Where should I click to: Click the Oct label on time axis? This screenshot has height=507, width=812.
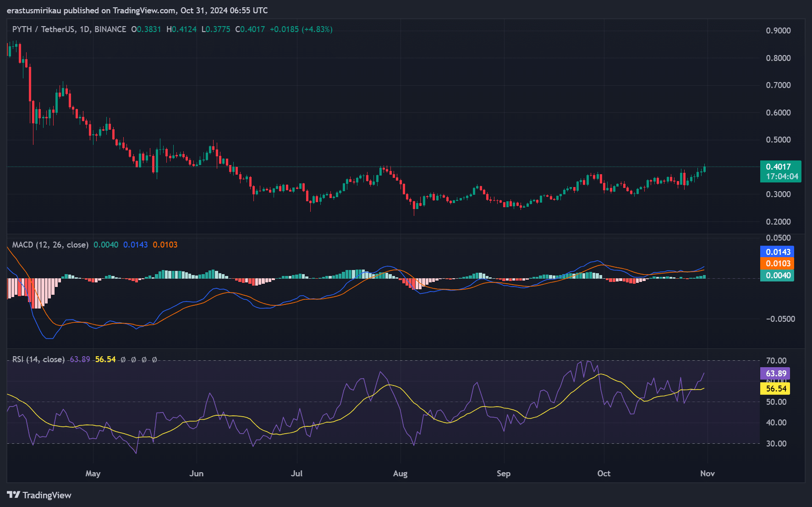pyautogui.click(x=604, y=474)
